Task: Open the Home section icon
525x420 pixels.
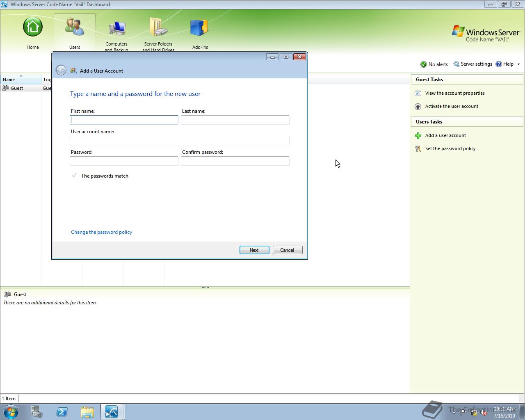Action: coord(33,27)
